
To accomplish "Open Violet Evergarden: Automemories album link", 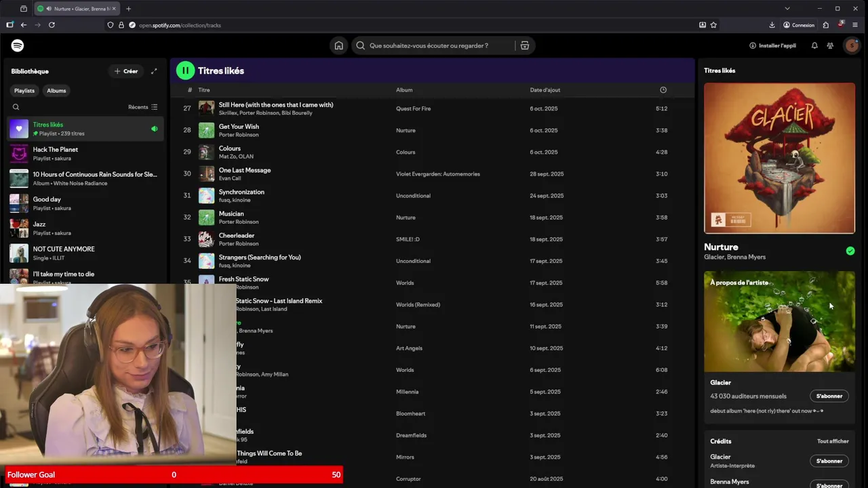I will click(438, 174).
